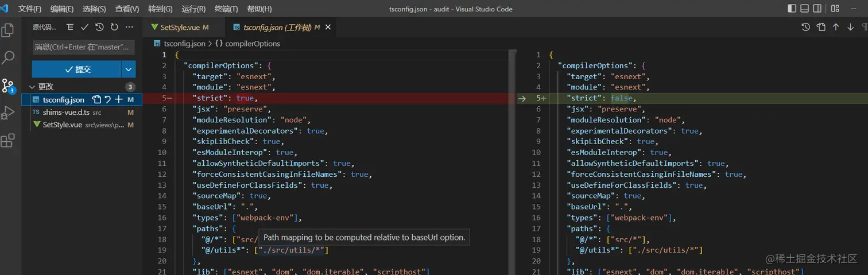868x275 pixels.
Task: Click compilerOptions in the breadcrumb
Action: click(253, 44)
